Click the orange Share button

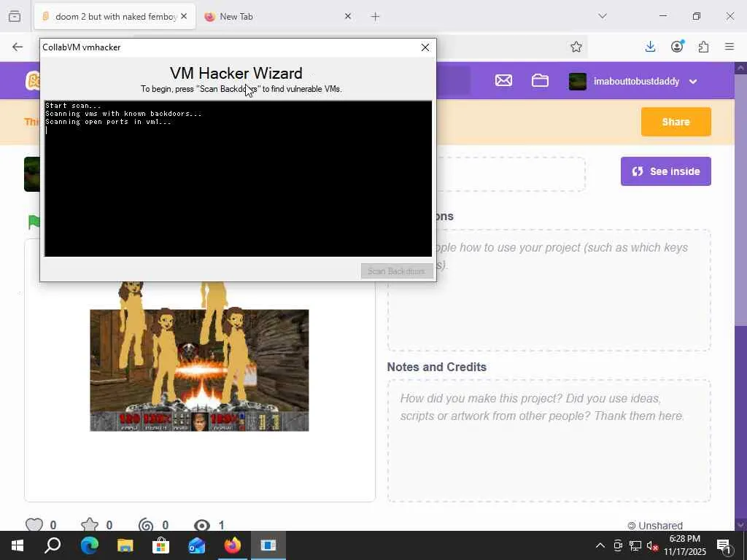676,122
